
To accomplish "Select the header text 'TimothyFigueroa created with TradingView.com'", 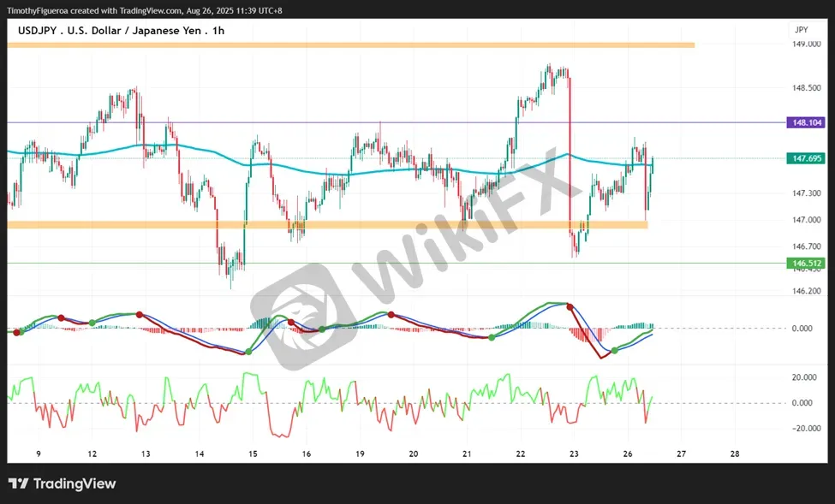I will click(x=94, y=10).
